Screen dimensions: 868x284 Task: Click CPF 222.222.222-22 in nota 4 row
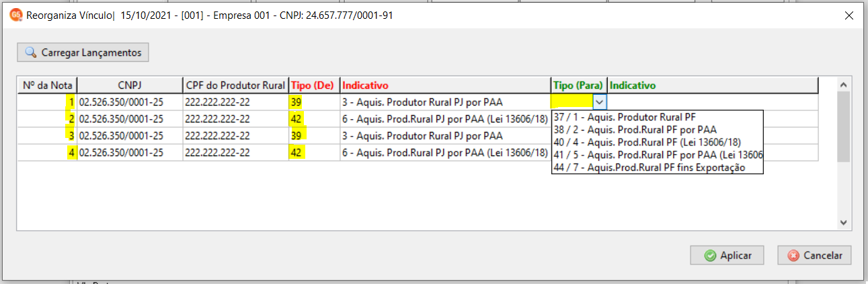(235, 153)
